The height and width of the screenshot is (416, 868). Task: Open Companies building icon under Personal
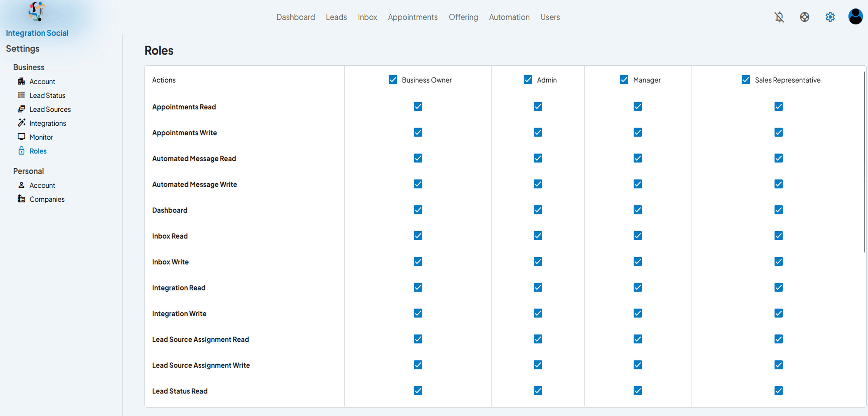click(21, 199)
